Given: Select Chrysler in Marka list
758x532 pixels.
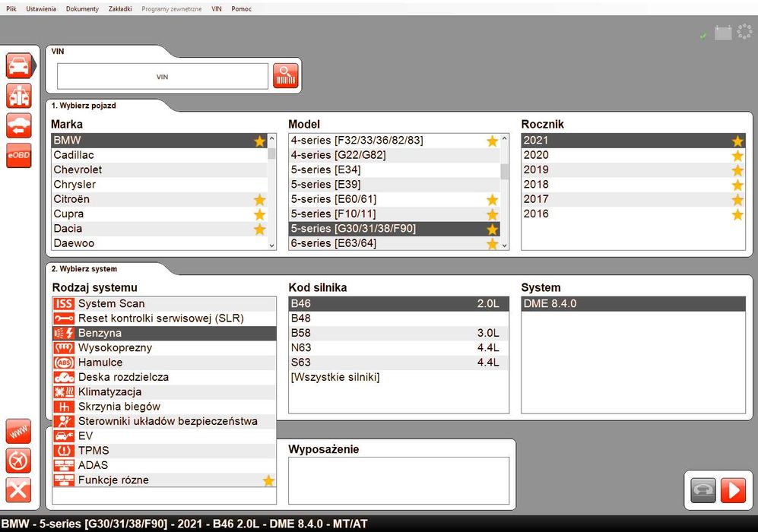Looking at the screenshot, I should (x=160, y=185).
